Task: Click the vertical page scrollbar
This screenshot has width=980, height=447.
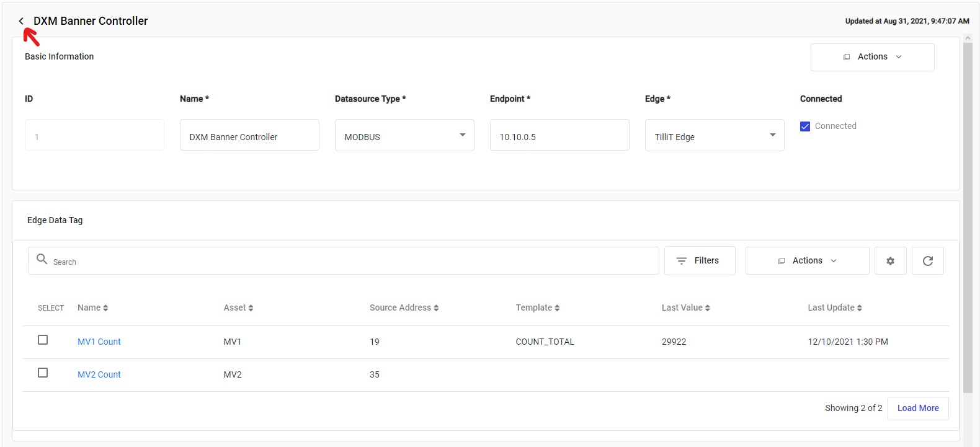Action: click(968, 217)
